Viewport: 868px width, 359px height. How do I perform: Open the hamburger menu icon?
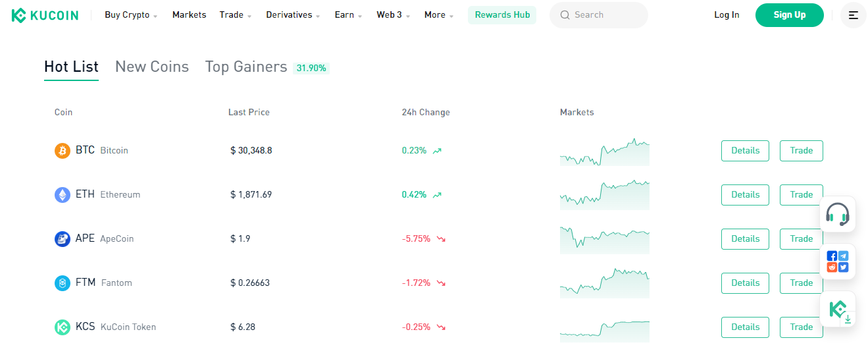pos(854,15)
